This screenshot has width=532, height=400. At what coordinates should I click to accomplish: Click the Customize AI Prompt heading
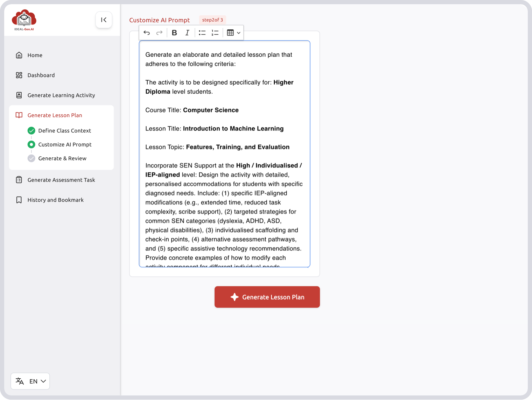point(160,20)
